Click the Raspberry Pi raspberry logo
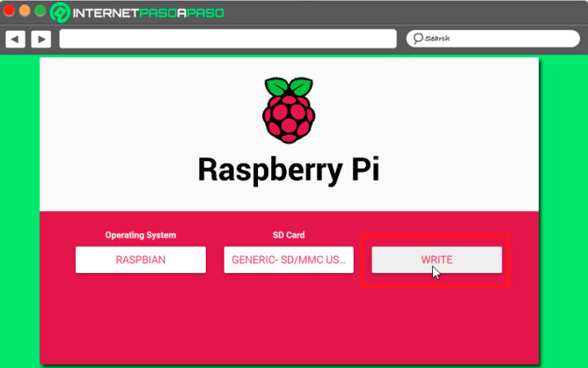This screenshot has width=588, height=368. point(287,110)
